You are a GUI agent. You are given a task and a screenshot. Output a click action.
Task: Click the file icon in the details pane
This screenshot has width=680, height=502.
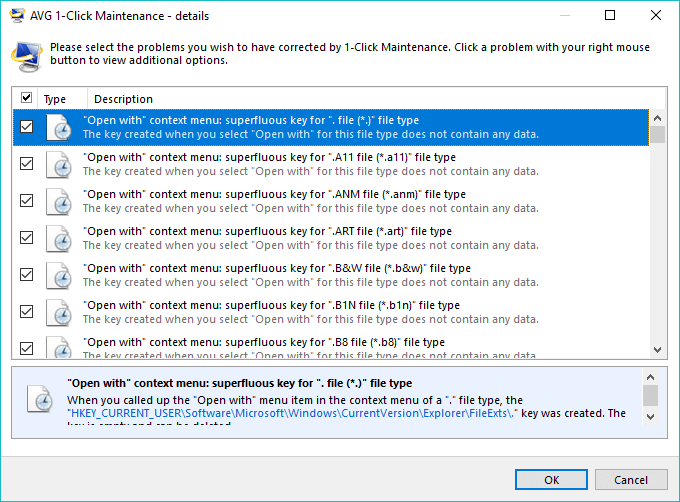[39, 398]
